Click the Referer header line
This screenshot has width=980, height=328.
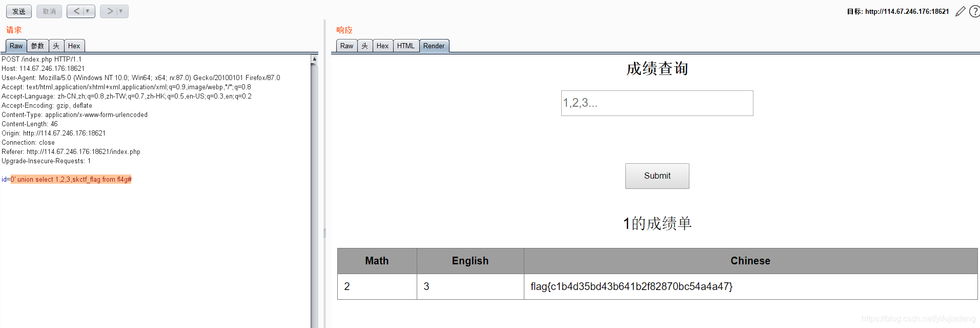pyautogui.click(x=71, y=151)
